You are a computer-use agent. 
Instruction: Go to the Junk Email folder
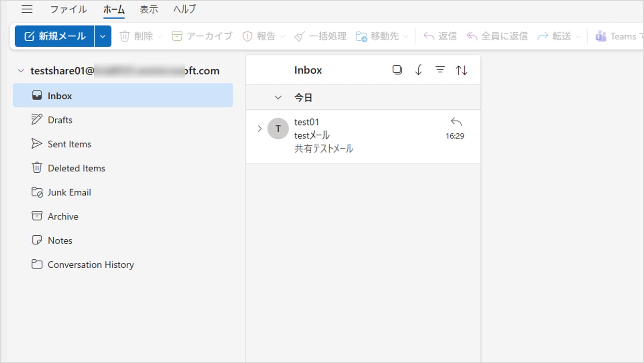pyautogui.click(x=69, y=192)
